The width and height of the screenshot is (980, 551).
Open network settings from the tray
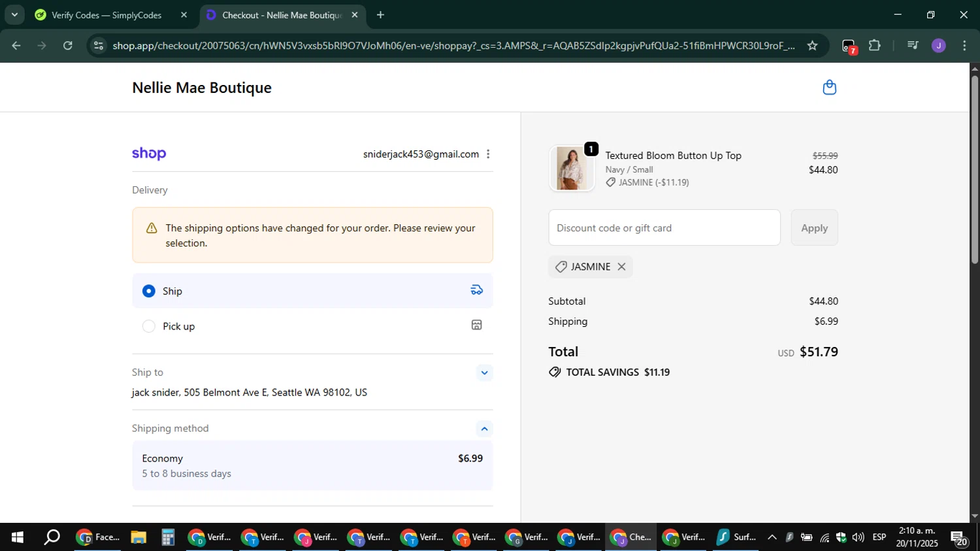coord(825,537)
